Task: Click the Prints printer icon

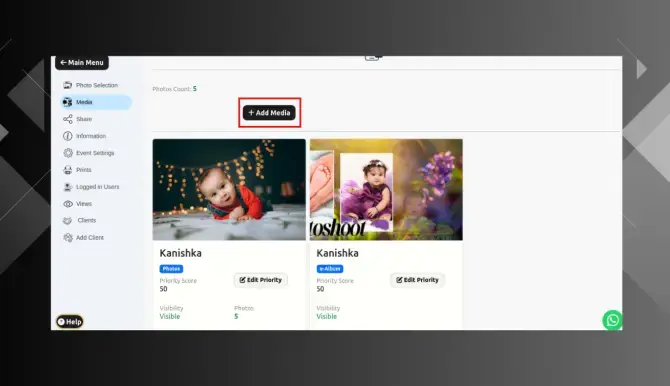Action: 68,170
